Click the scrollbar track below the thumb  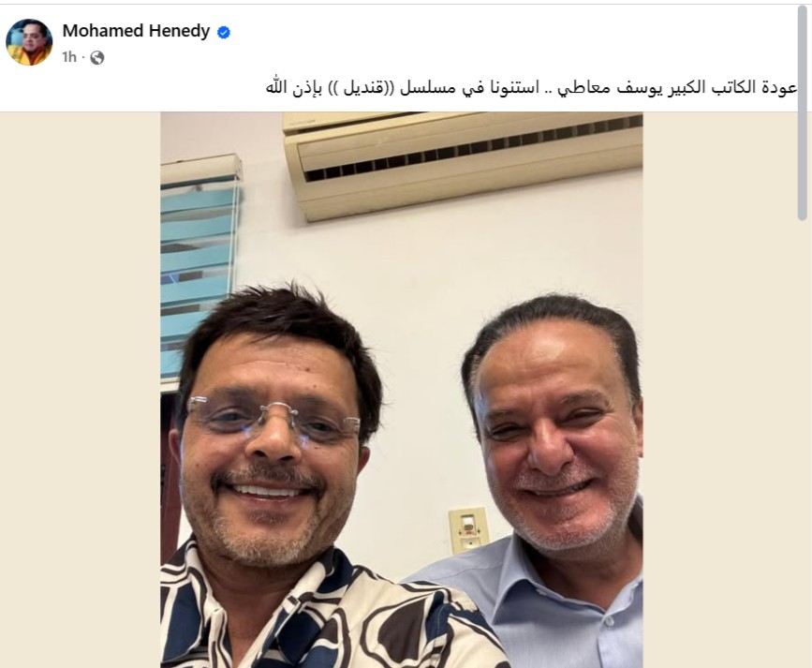803,440
